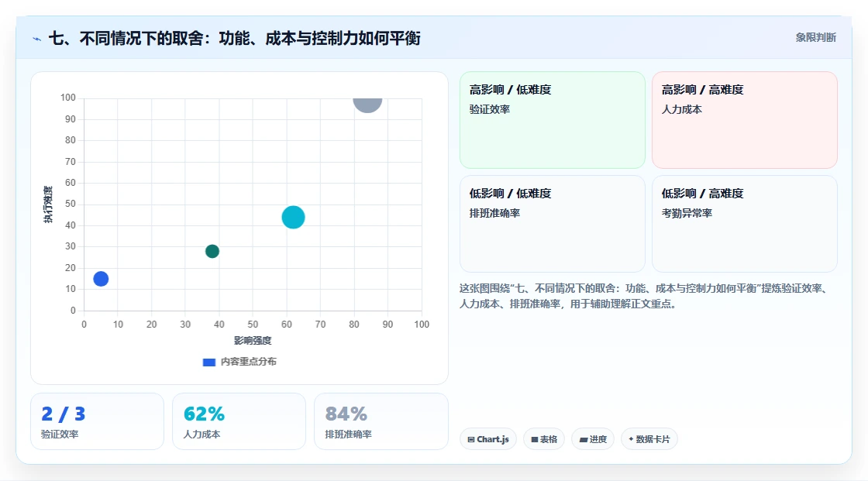Click the icon inside the 进度 chip
The height and width of the screenshot is (481, 868).
pos(584,439)
